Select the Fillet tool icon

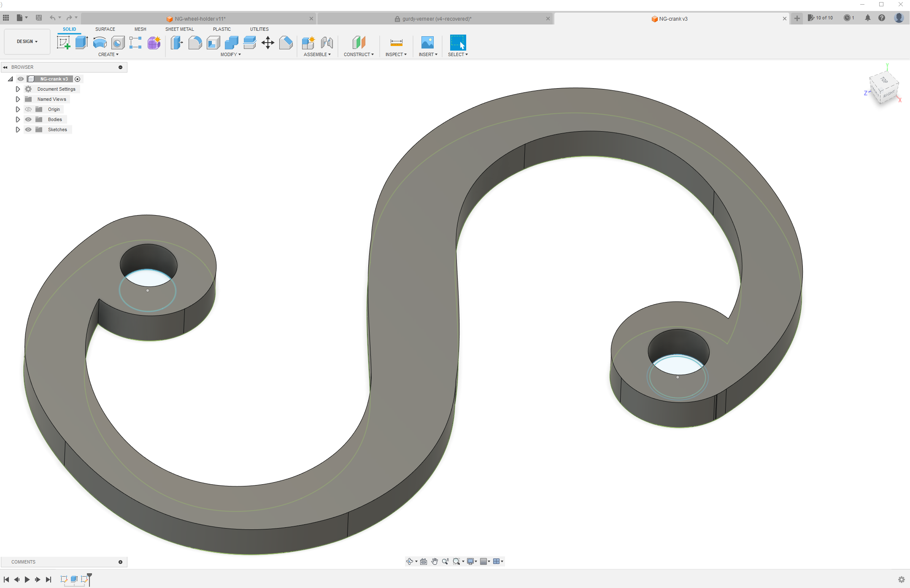click(x=195, y=43)
